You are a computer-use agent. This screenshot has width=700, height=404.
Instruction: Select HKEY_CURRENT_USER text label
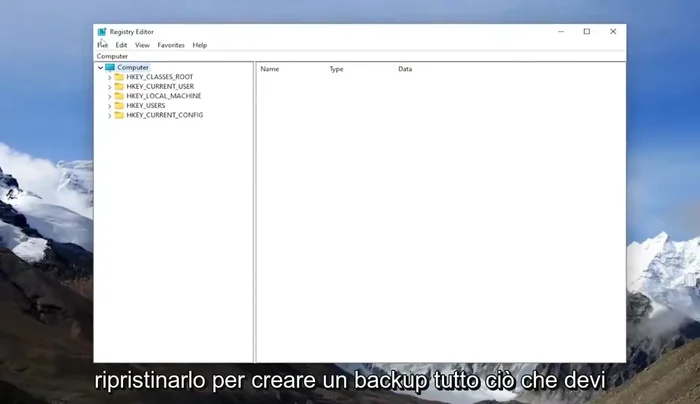(x=160, y=86)
